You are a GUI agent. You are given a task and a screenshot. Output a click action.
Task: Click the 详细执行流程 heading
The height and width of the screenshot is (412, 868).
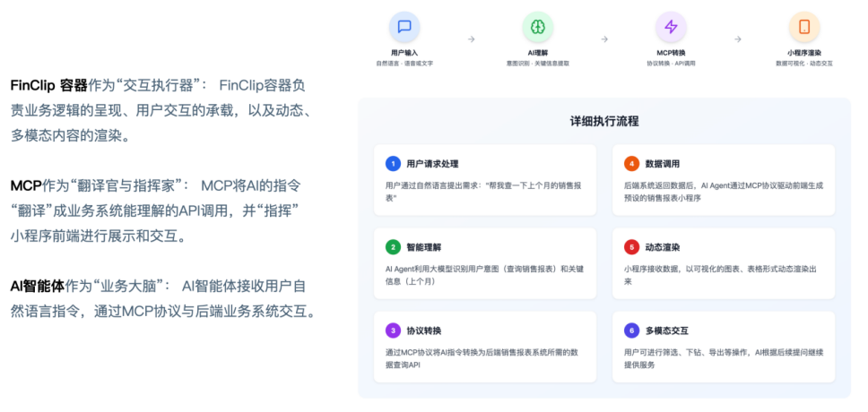(x=604, y=122)
